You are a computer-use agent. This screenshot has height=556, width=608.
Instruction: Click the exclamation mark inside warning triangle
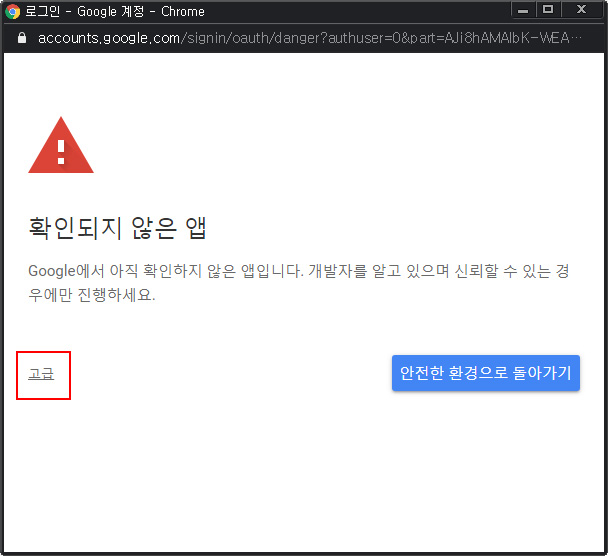(61, 152)
